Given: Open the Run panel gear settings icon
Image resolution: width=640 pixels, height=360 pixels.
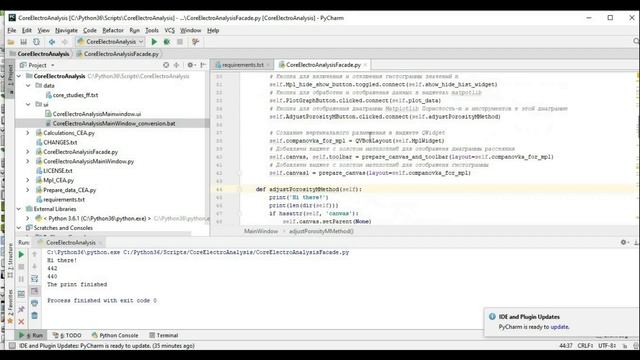Looking at the screenshot, I should [x=624, y=242].
